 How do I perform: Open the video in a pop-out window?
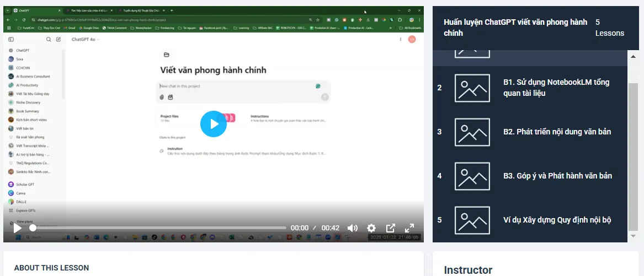tap(391, 228)
